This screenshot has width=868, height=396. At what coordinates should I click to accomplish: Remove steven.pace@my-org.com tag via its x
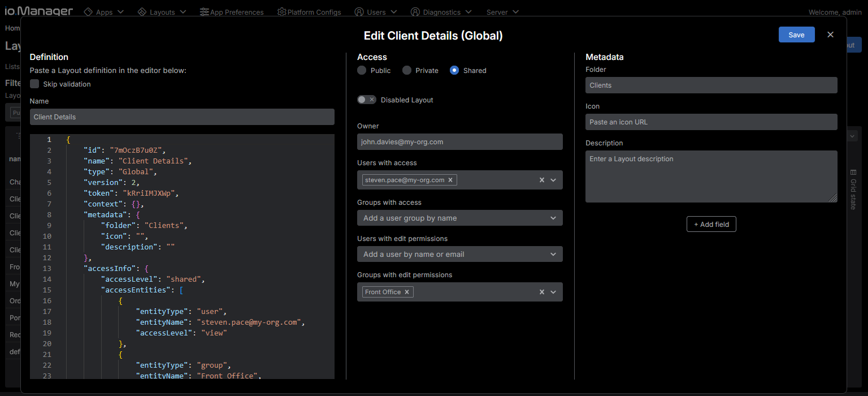point(450,180)
